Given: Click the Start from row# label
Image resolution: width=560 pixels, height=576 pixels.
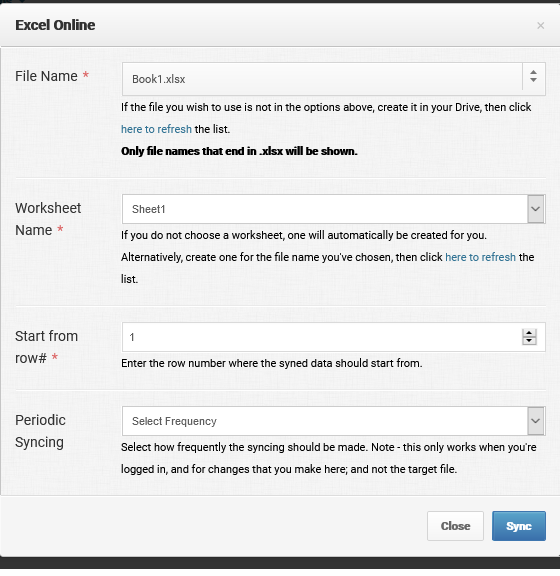Looking at the screenshot, I should click(46, 347).
